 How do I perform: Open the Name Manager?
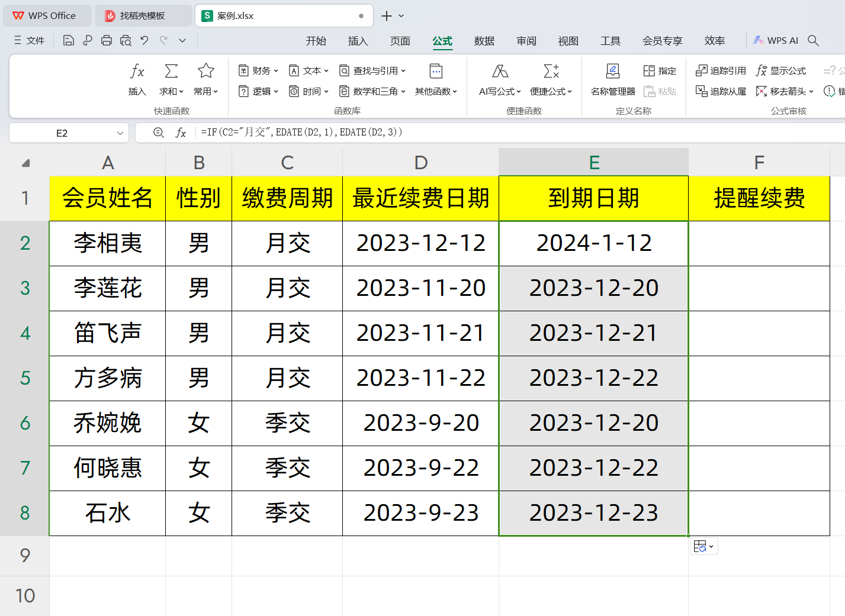click(613, 79)
